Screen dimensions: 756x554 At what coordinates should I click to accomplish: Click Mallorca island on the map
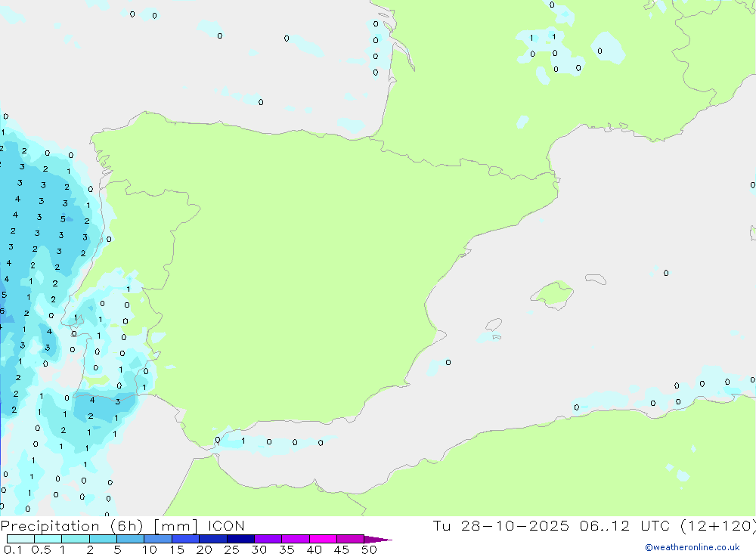pos(553,294)
